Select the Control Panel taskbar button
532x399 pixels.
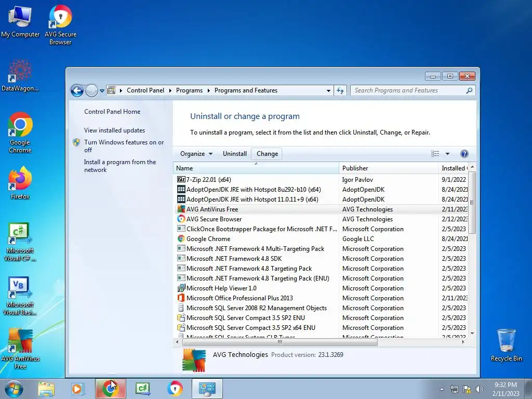[x=207, y=389]
